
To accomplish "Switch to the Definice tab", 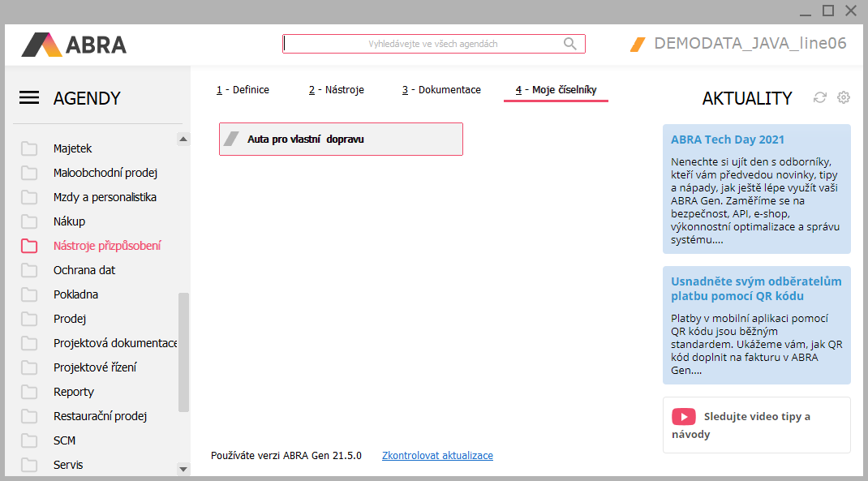I will [x=243, y=90].
